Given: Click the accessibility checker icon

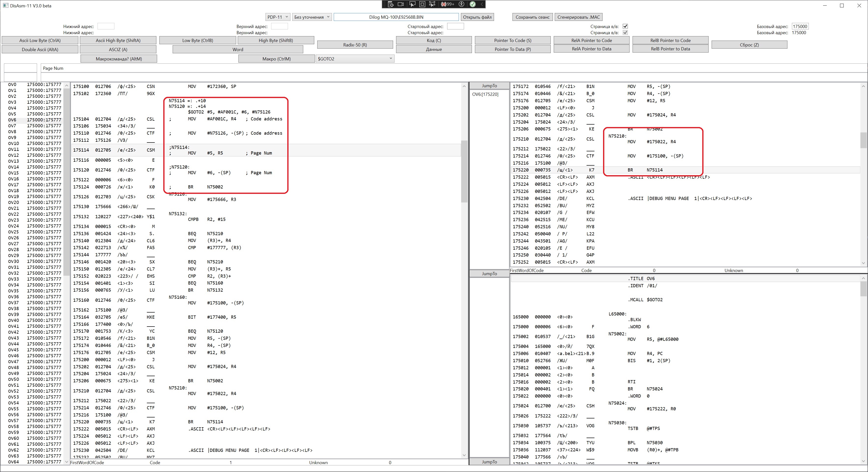Looking at the screenshot, I should pyautogui.click(x=462, y=4).
